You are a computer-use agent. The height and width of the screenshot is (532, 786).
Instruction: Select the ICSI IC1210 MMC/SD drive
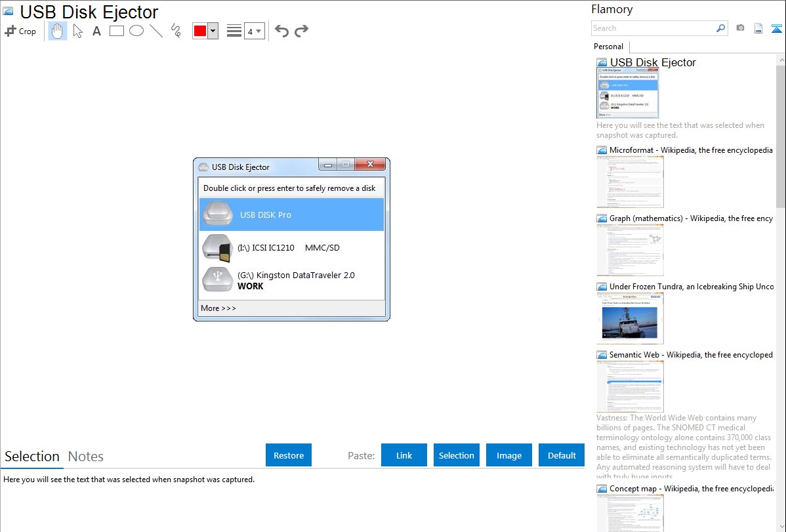pyautogui.click(x=292, y=248)
